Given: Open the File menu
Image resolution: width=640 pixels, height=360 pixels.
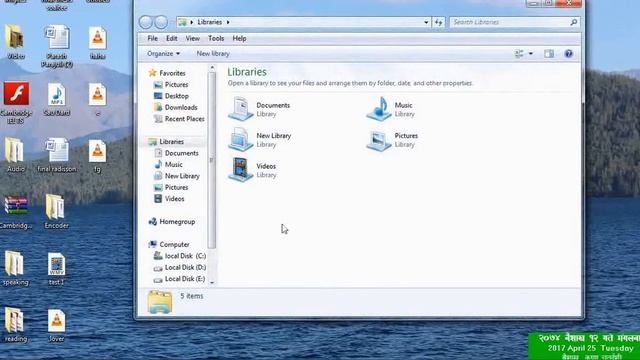Looking at the screenshot, I should point(153,38).
